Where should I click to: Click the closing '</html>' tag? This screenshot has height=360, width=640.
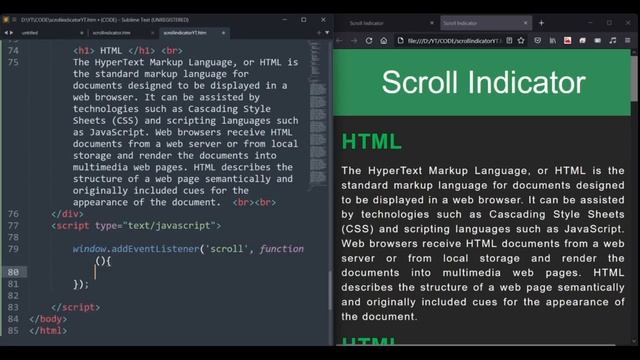click(x=48, y=331)
